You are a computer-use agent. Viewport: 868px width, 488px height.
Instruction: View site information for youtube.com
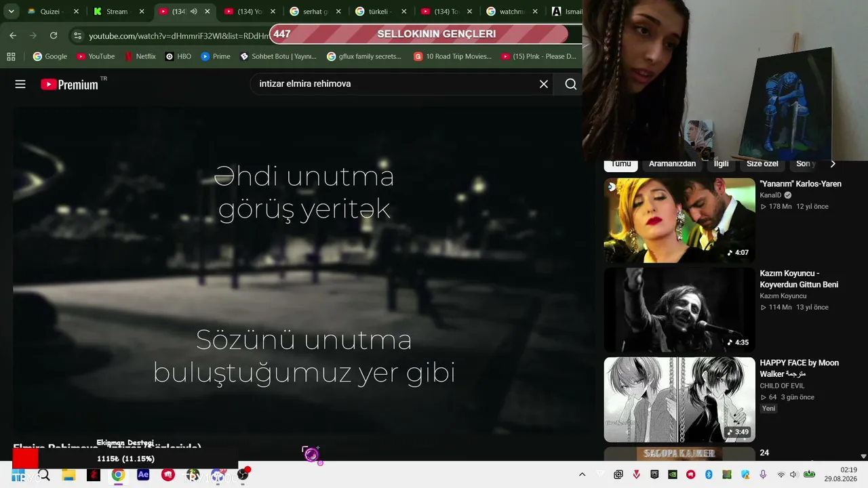coord(77,35)
